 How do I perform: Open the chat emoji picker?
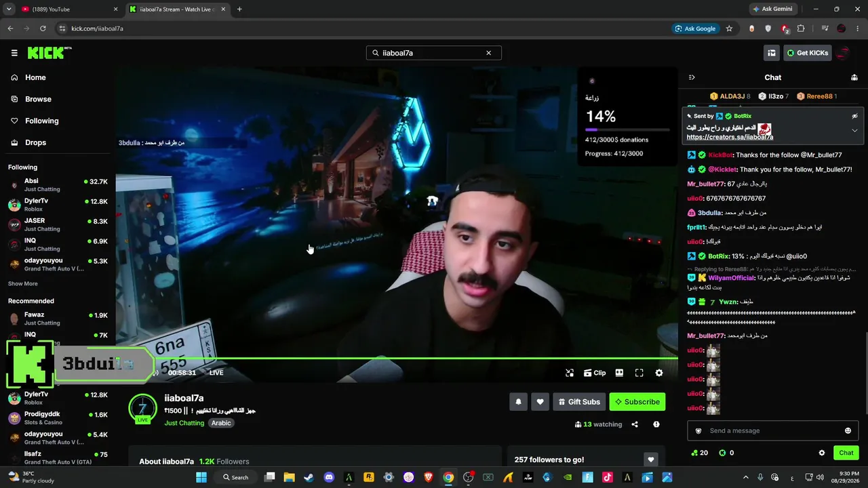(x=848, y=431)
